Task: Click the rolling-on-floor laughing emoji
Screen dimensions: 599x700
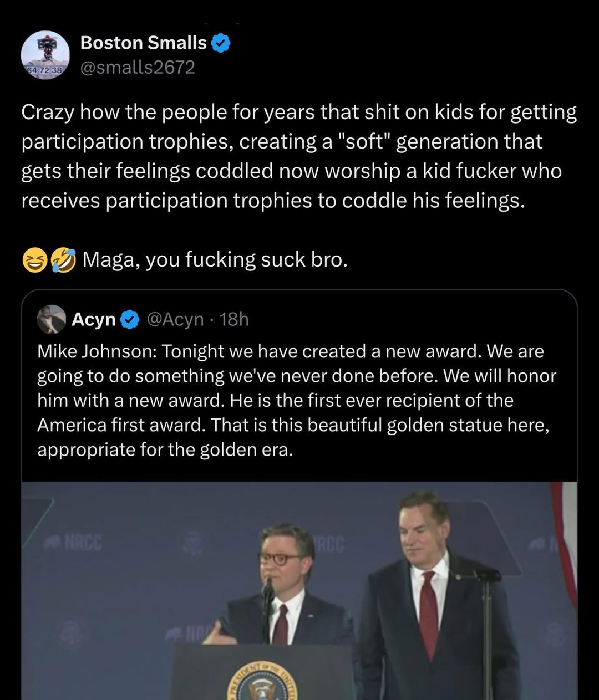Action: coord(63,260)
